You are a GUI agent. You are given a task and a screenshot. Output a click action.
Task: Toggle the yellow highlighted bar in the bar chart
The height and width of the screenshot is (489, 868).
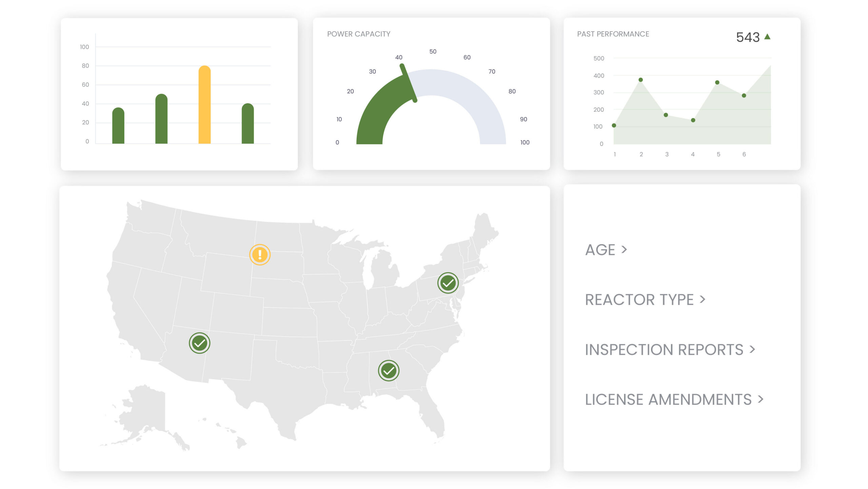[204, 104]
